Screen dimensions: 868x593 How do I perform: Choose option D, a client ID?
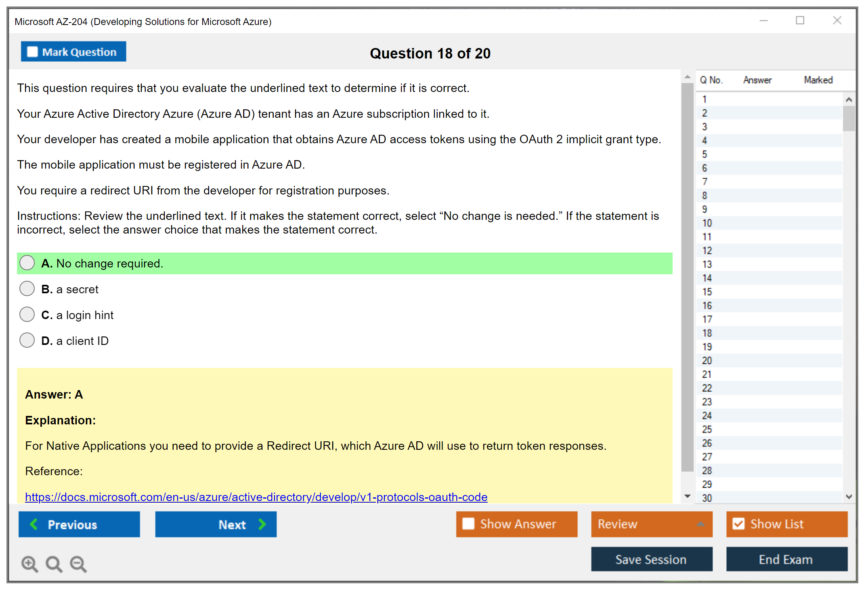point(27,340)
